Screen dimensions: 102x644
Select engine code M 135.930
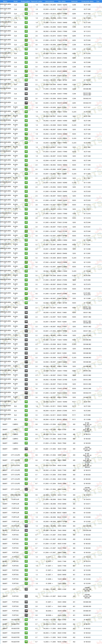[87, 508]
